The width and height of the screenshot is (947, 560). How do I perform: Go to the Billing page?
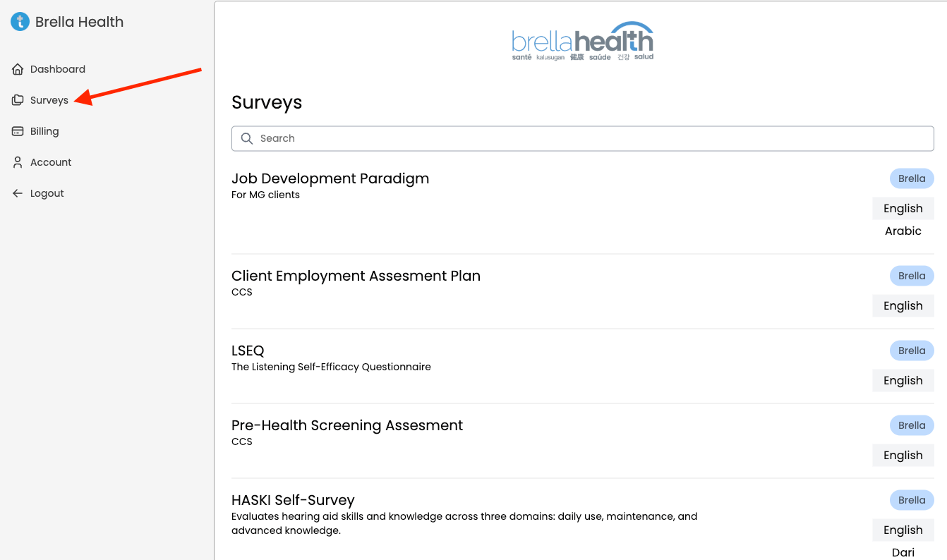[x=44, y=131]
